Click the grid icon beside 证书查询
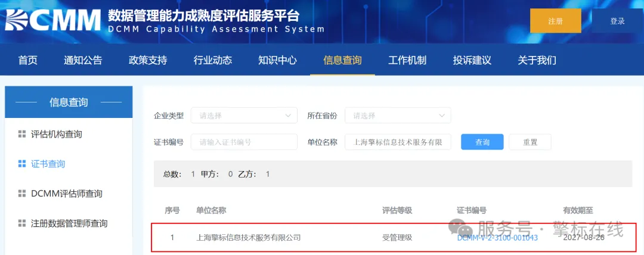This screenshot has height=255, width=644. pyautogui.click(x=22, y=164)
